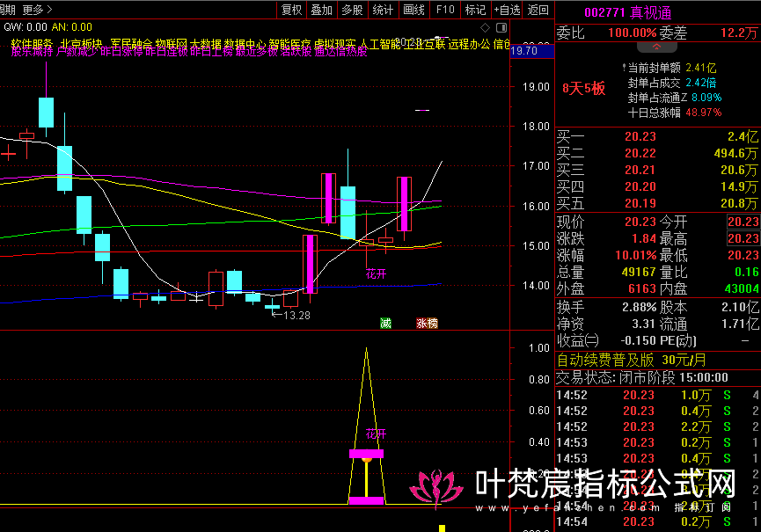Click the stock title 002771 真视通
The height and width of the screenshot is (532, 761).
pos(628,12)
